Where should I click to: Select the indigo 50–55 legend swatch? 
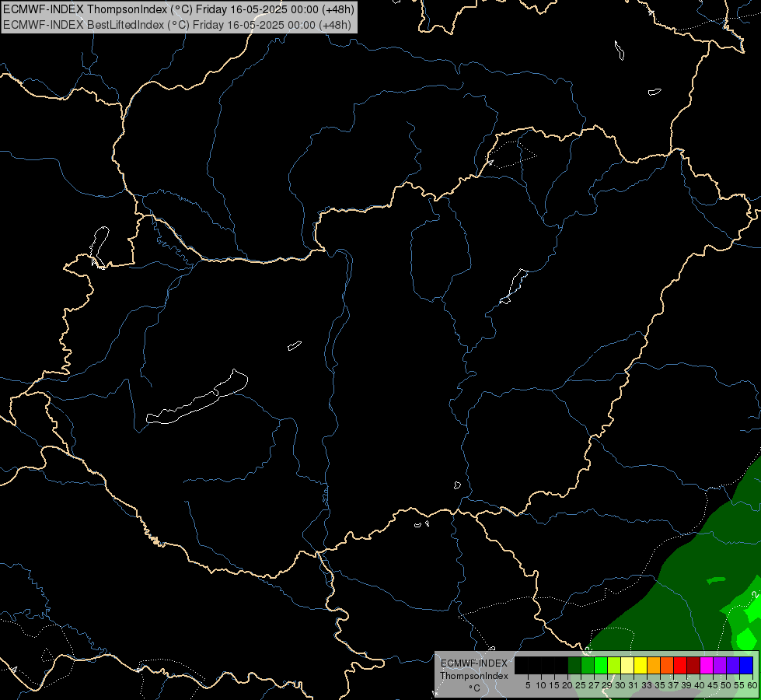[x=733, y=665]
